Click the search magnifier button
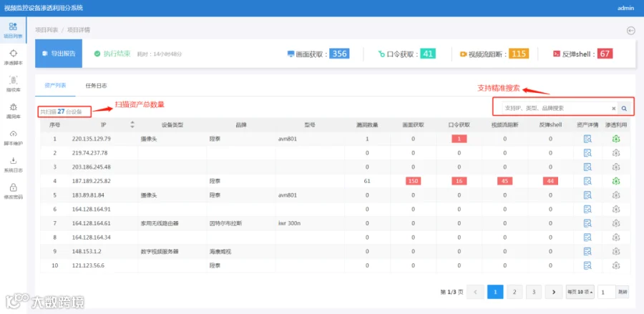Screen dimensions: 644x314 click(x=624, y=108)
